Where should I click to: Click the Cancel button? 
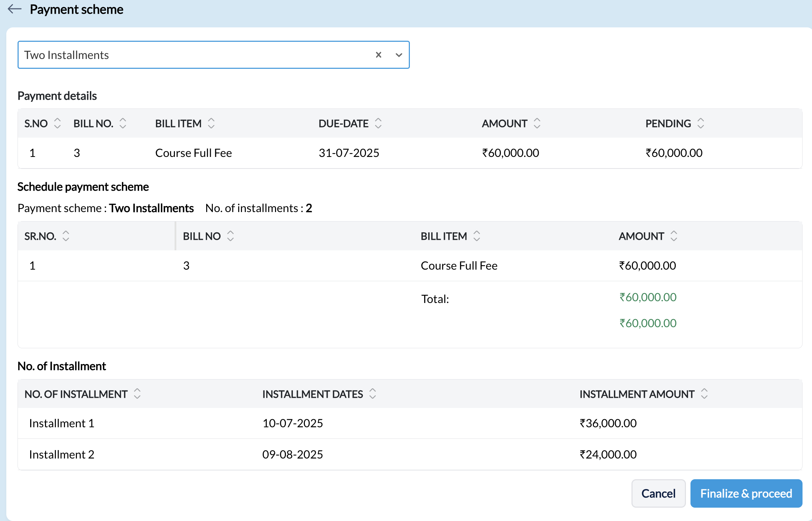click(x=658, y=493)
